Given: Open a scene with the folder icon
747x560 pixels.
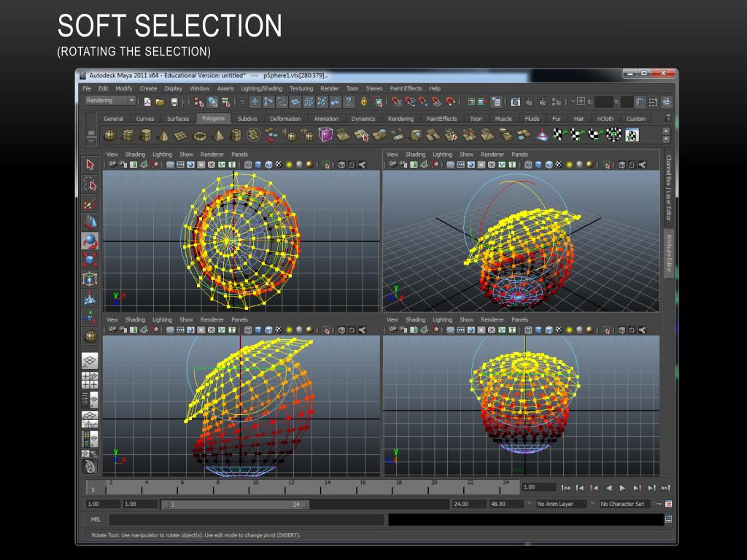Looking at the screenshot, I should pos(160,102).
